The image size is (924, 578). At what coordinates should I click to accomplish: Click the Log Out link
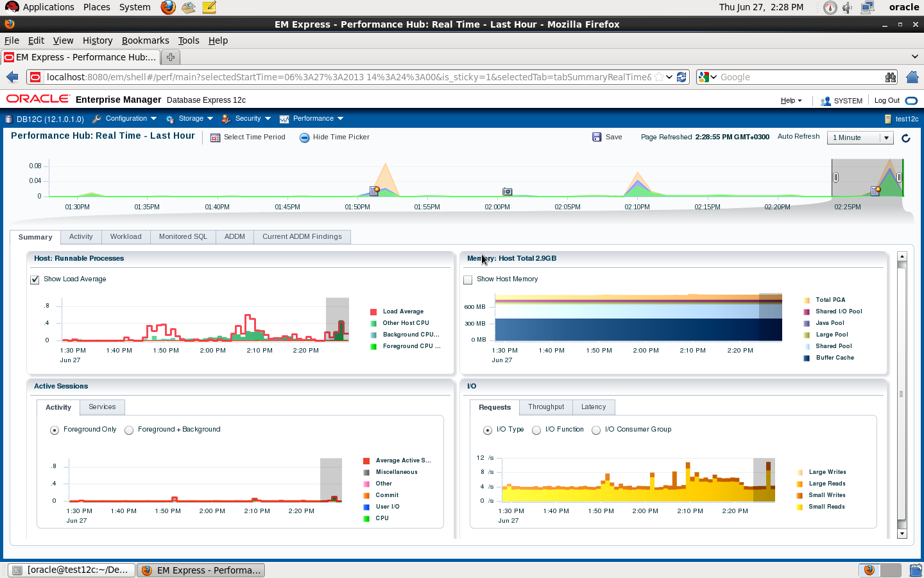click(x=887, y=101)
